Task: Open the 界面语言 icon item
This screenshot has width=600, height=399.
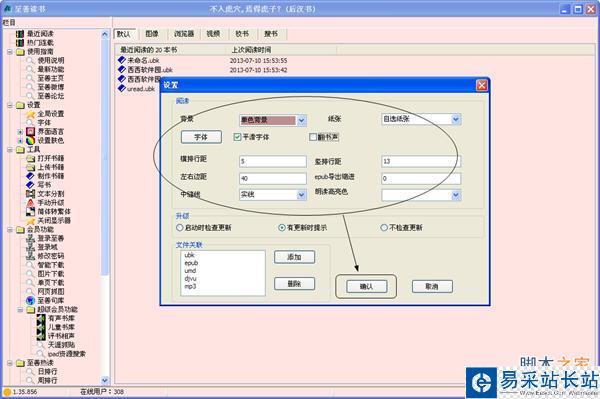Action: click(30, 132)
